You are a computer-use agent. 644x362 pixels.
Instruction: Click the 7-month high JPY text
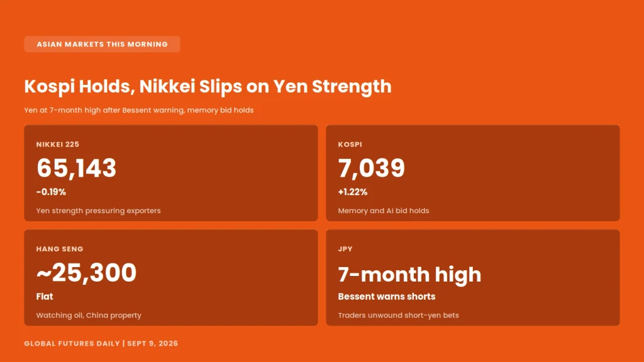pyautogui.click(x=409, y=274)
